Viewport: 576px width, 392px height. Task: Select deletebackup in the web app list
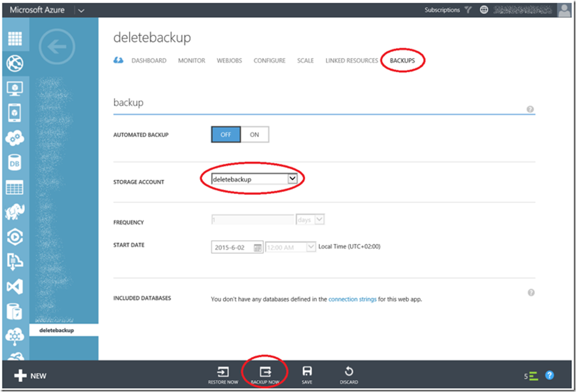coord(64,330)
